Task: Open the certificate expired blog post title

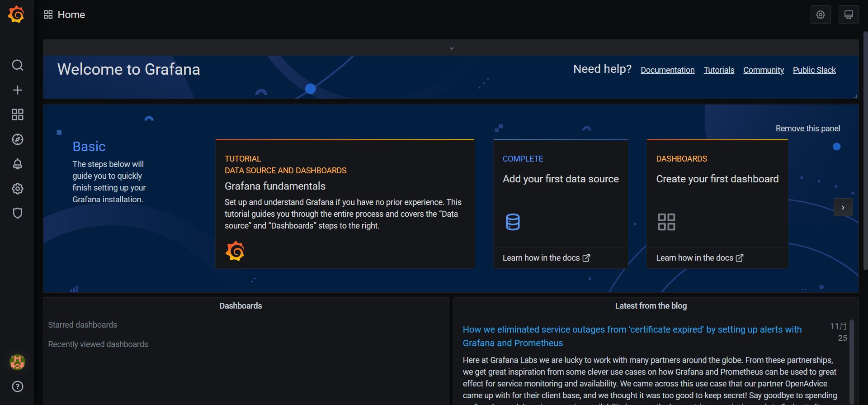Action: 632,336
